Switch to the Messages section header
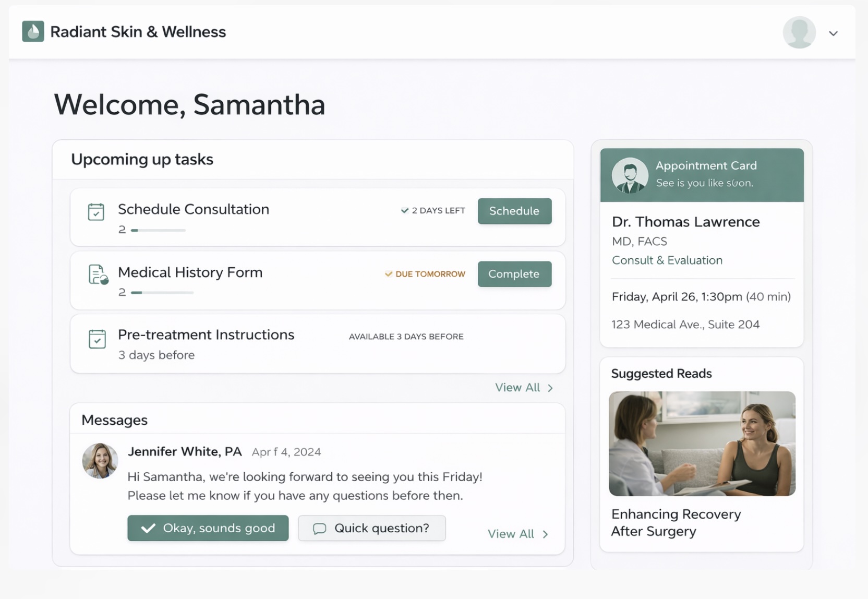Screen dimensions: 868x599 tap(114, 420)
